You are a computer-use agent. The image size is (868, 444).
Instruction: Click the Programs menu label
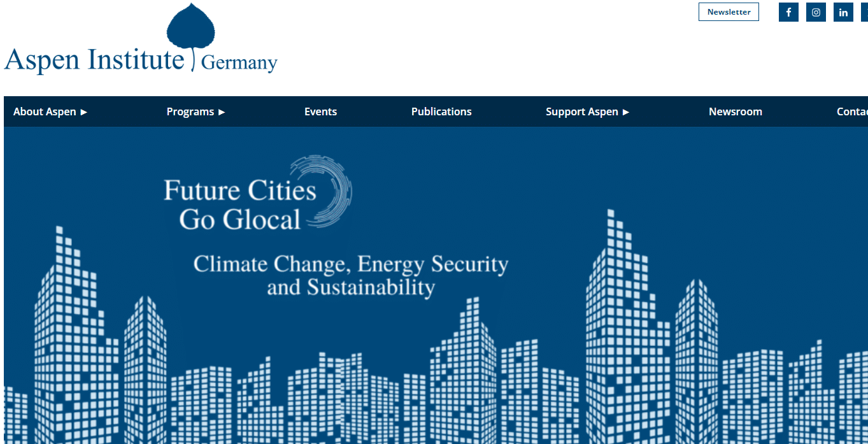coord(190,111)
